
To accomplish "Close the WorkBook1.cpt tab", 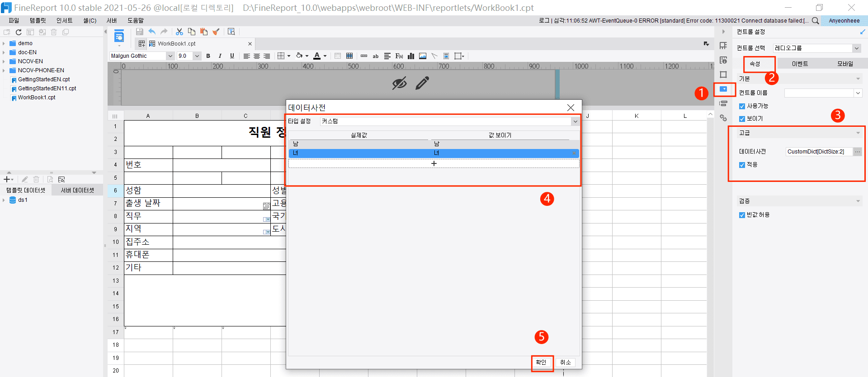I will [x=250, y=44].
